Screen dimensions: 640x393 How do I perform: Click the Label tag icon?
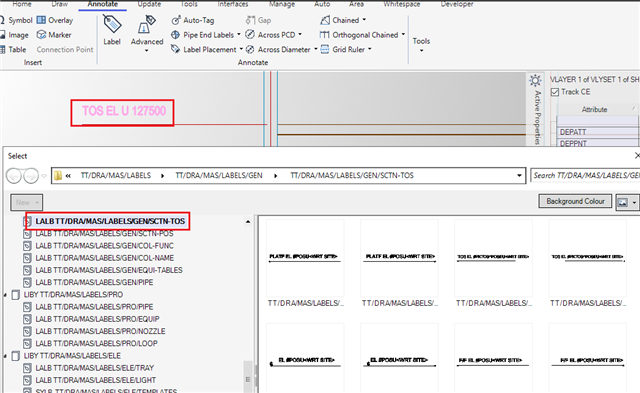click(x=111, y=24)
